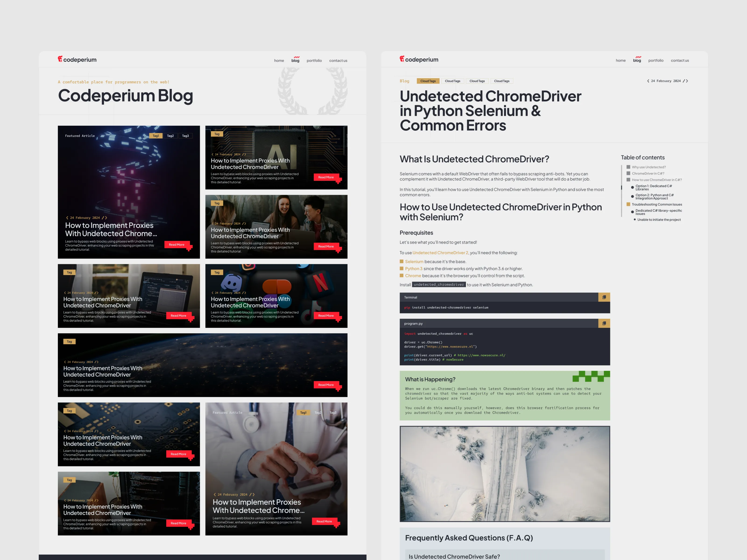Toggle the highlighted gold Cloud Tags filter

pyautogui.click(x=428, y=81)
